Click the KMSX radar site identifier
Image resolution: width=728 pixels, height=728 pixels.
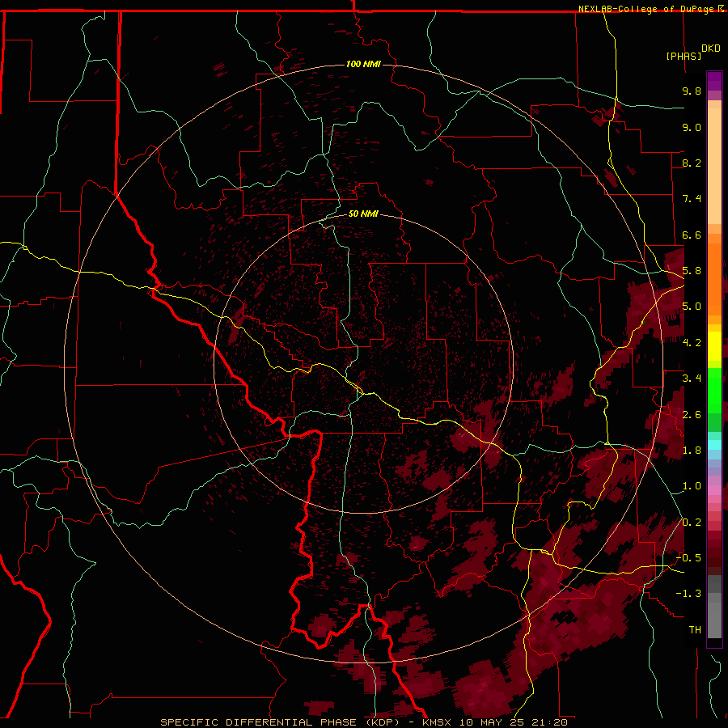pyautogui.click(x=437, y=722)
